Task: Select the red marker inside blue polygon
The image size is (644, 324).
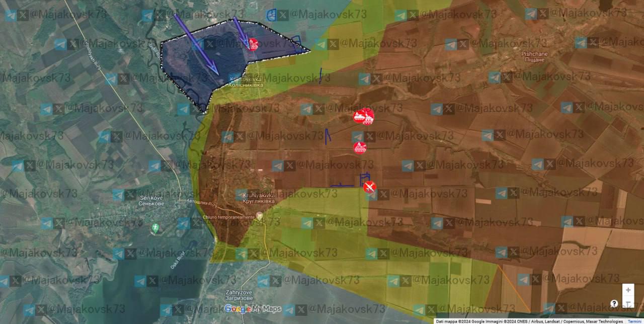Action: coord(253,44)
